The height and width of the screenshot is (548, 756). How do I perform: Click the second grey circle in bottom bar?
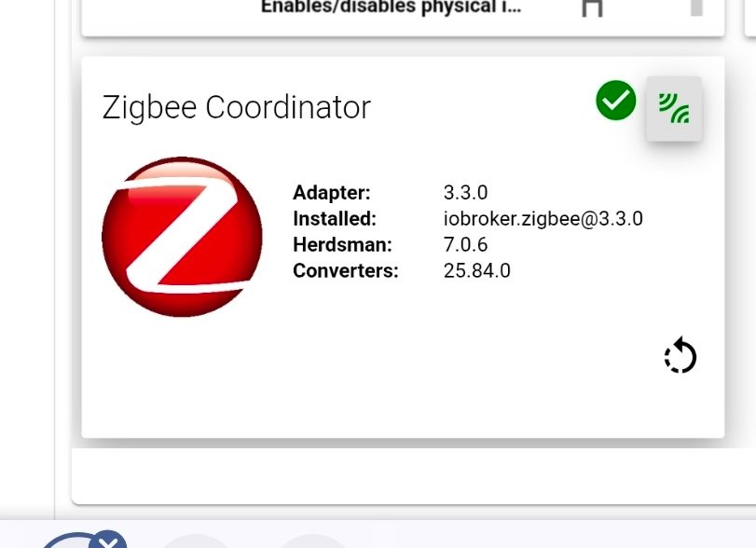312,541
